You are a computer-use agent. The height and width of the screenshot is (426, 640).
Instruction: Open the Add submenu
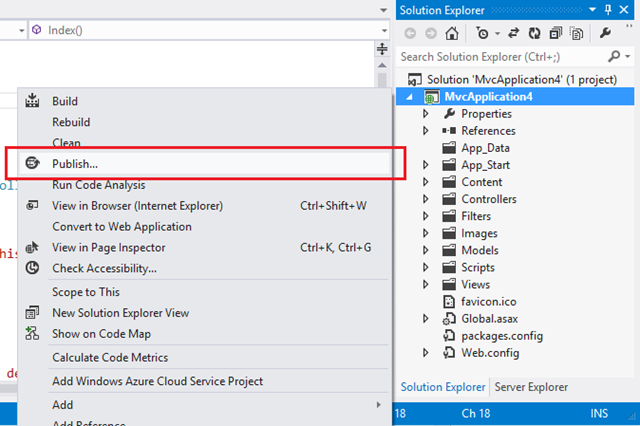[x=204, y=404]
